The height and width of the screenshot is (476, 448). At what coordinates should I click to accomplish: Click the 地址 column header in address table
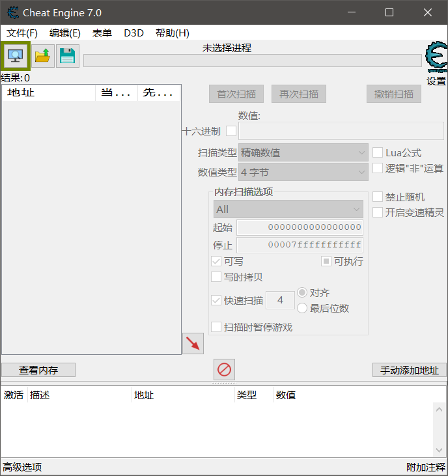coord(184,395)
